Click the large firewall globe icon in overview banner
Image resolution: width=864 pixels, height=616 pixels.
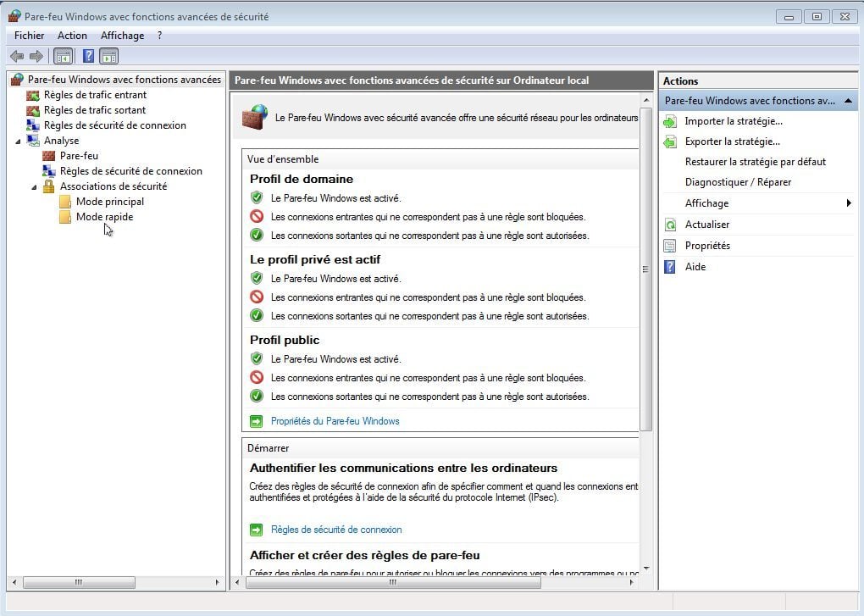click(x=255, y=117)
